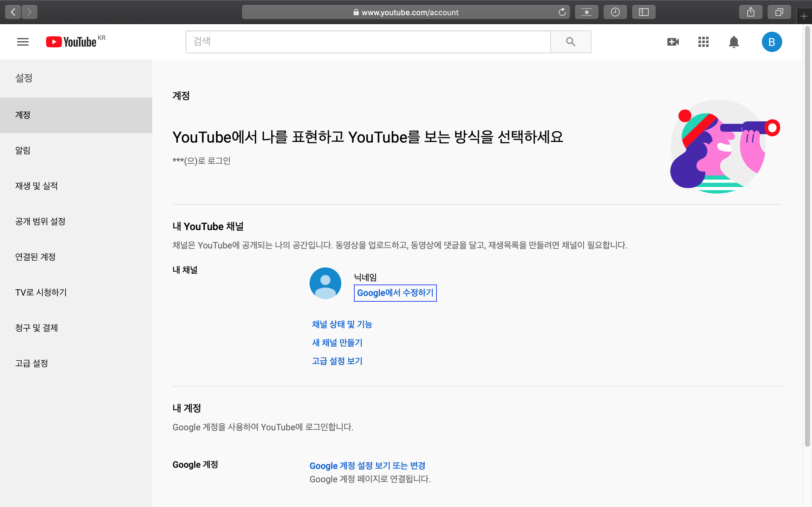This screenshot has width=812, height=507.
Task: Go back with browser back arrow
Action: 13,12
